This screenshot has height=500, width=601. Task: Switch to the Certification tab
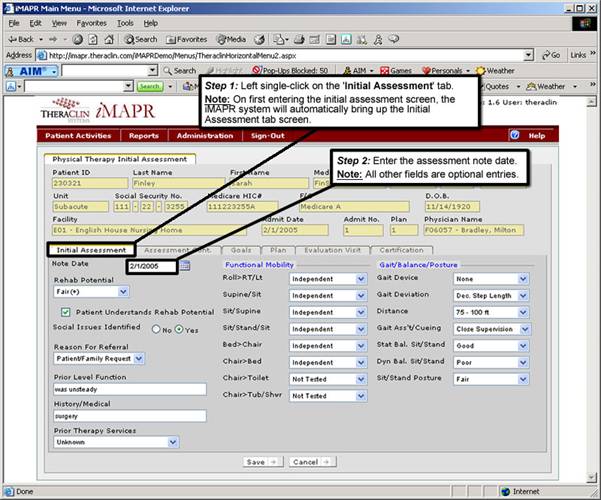point(401,250)
